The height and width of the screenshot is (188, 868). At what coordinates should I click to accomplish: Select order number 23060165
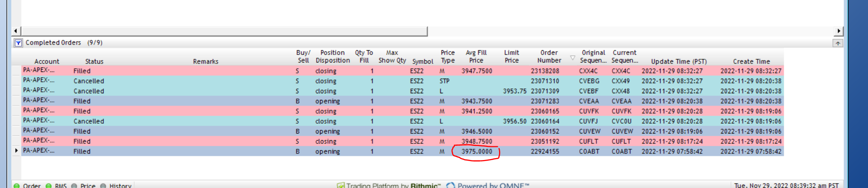point(545,111)
